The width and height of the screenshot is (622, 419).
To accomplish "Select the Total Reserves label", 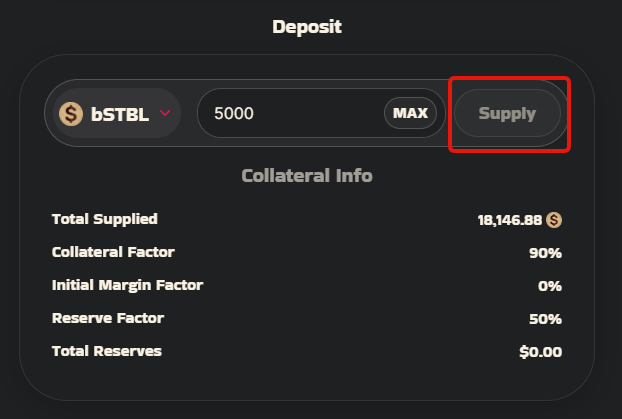I will click(x=106, y=351).
